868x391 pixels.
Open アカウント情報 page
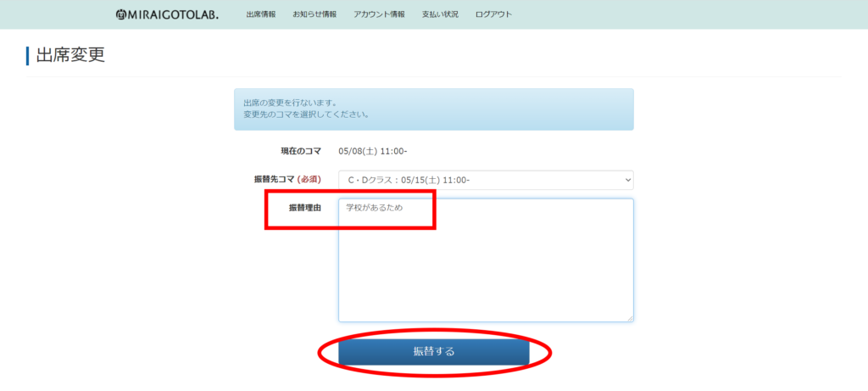(x=379, y=14)
